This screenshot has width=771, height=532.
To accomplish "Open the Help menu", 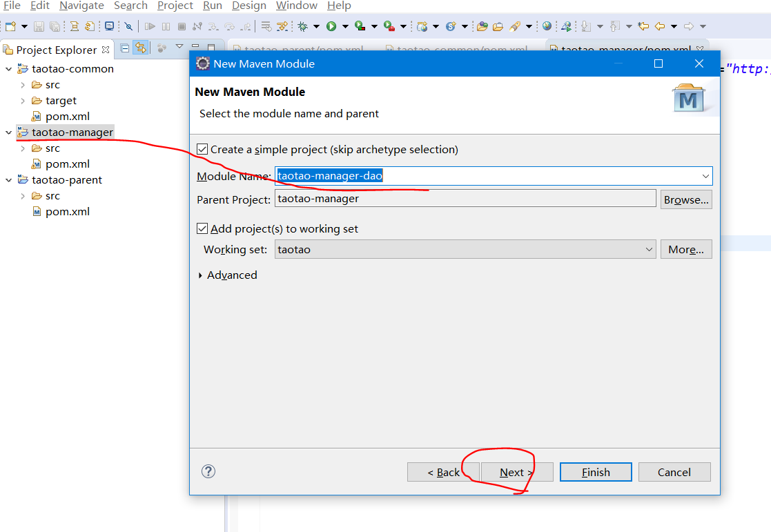I will [x=339, y=6].
